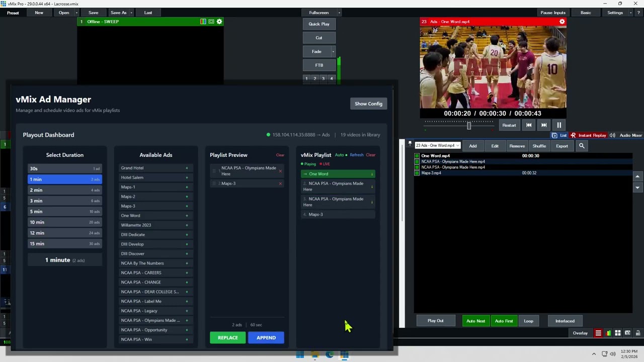Screen dimensions: 644x362
Task: Click down arrow on One Word vMix playlist row
Action: (372, 174)
